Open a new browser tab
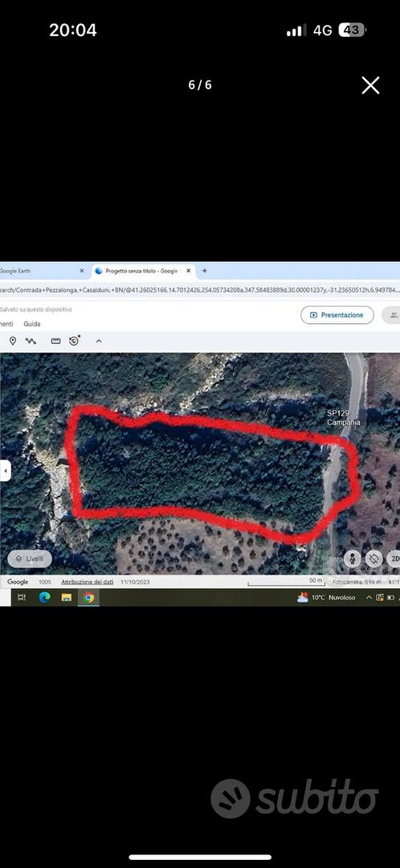Screen dimensions: 400x868 point(204,271)
